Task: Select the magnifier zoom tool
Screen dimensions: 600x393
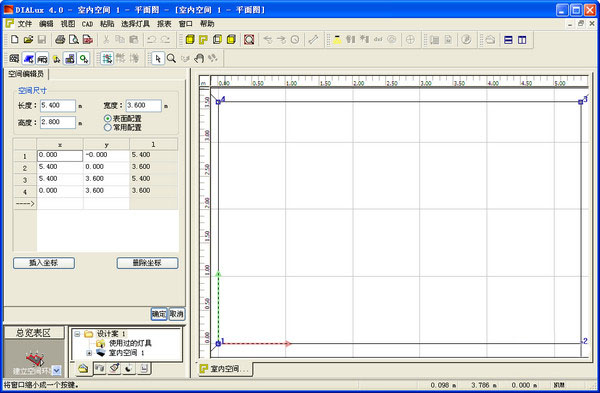Action: click(171, 59)
